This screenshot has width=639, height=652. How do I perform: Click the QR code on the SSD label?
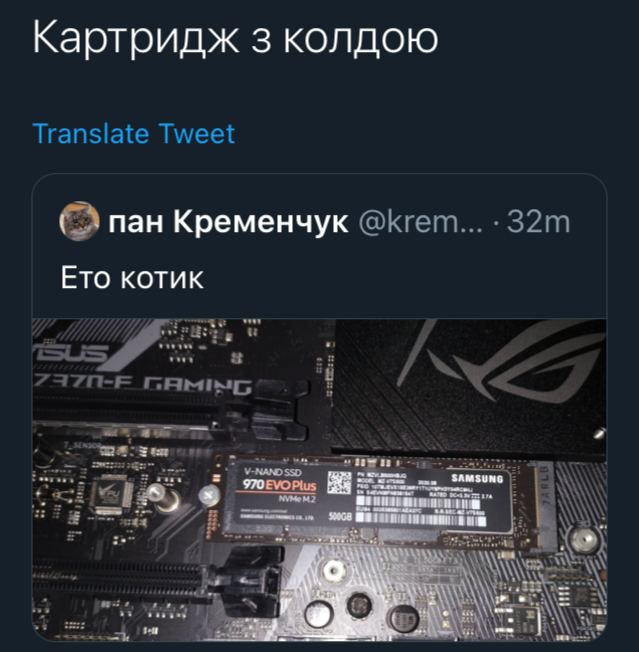point(339,483)
